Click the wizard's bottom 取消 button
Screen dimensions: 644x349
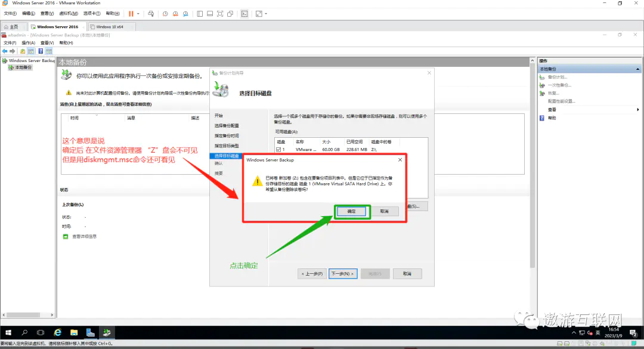pos(407,274)
